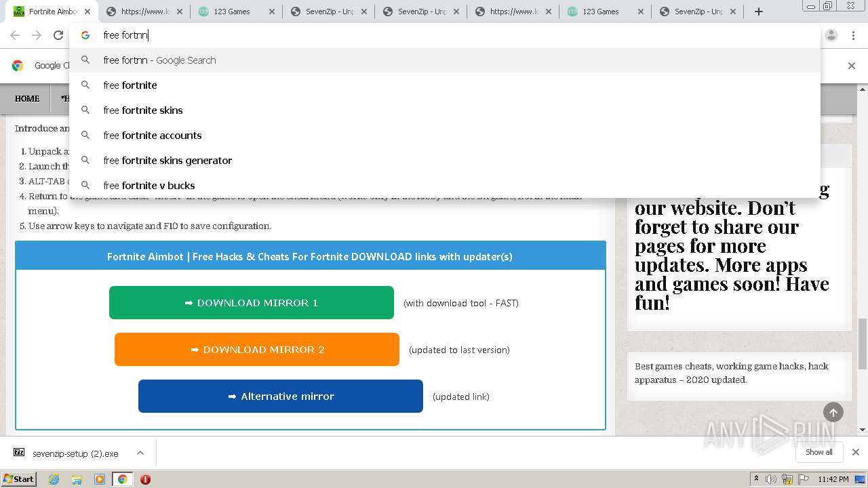This screenshot has height=488, width=868.
Task: Choose the "free fortnite v bucks" suggestion
Action: click(x=444, y=185)
